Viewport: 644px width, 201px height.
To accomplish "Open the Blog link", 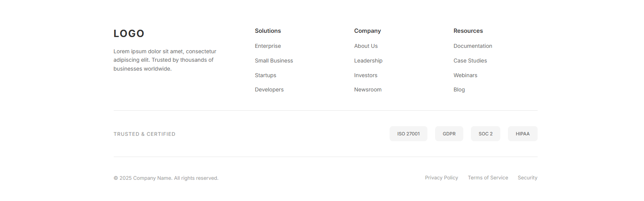I will [459, 90].
